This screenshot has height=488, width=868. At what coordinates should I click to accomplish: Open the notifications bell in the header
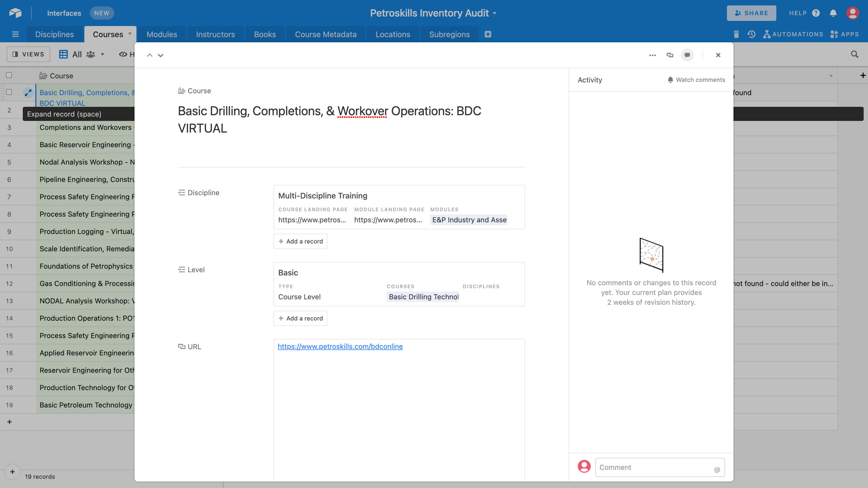833,13
